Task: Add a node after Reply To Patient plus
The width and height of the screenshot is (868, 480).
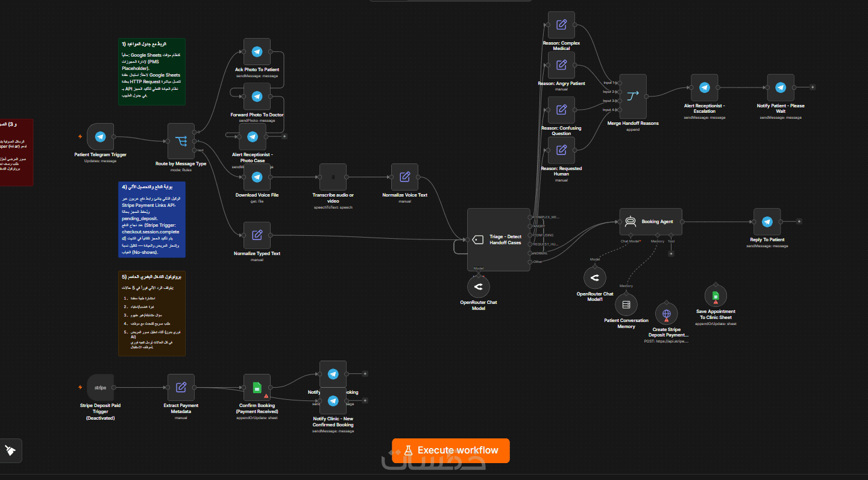Action: pyautogui.click(x=799, y=221)
